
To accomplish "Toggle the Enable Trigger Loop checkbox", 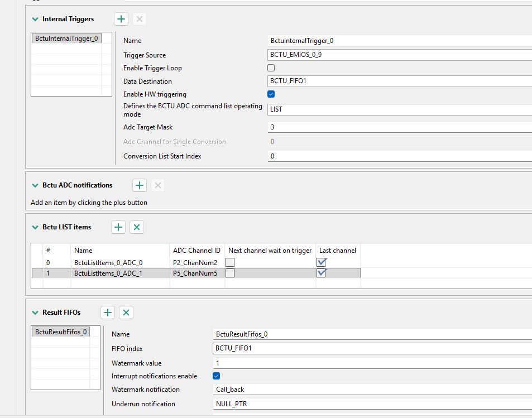I will tap(271, 68).
